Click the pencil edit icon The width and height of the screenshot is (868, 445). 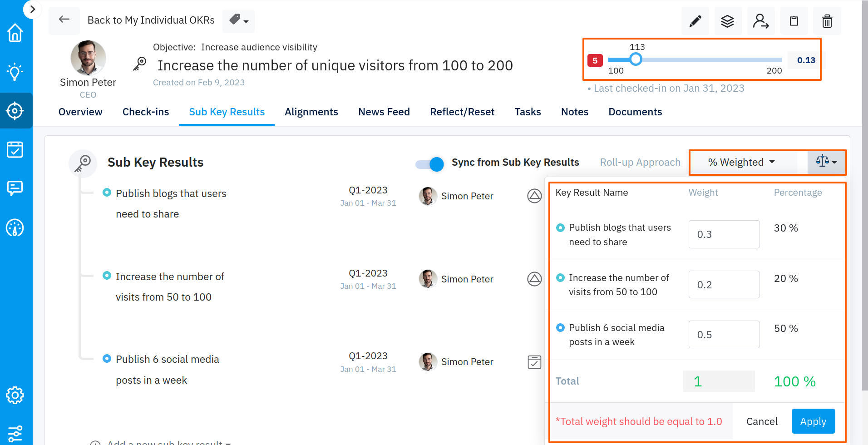(695, 21)
